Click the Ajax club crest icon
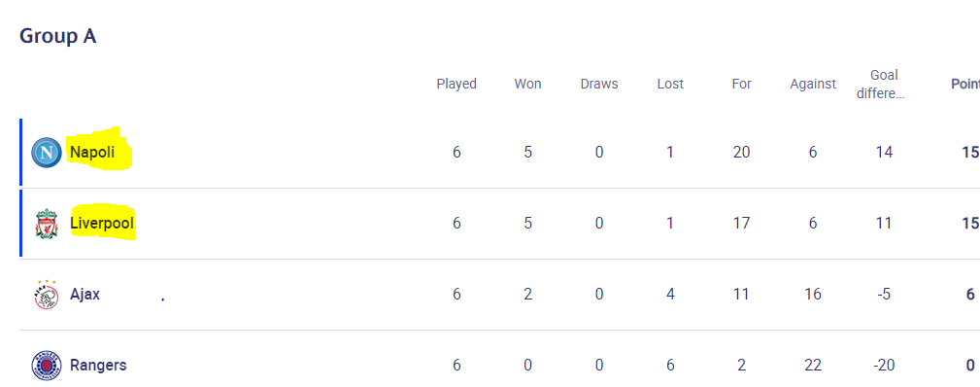This screenshot has height=387, width=980. click(x=47, y=295)
